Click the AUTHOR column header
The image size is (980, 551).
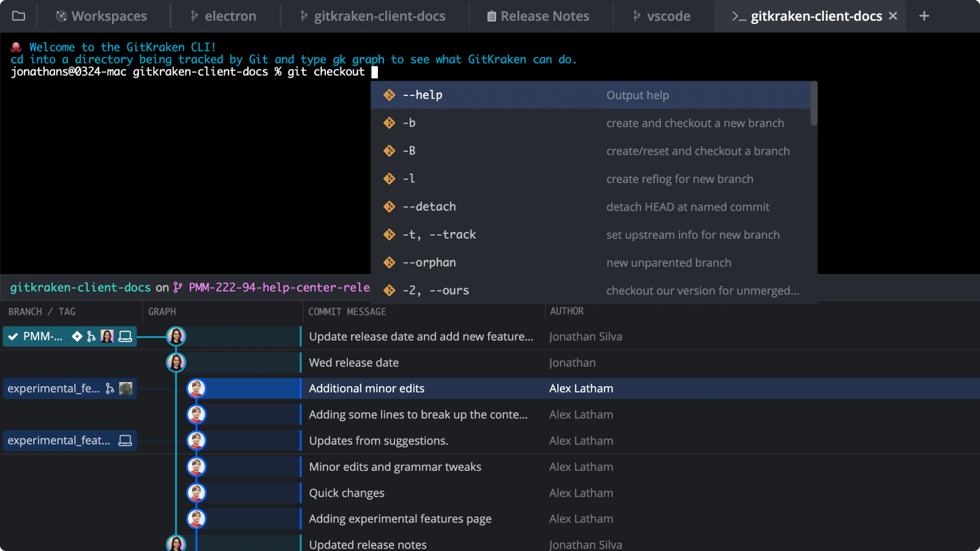point(567,311)
